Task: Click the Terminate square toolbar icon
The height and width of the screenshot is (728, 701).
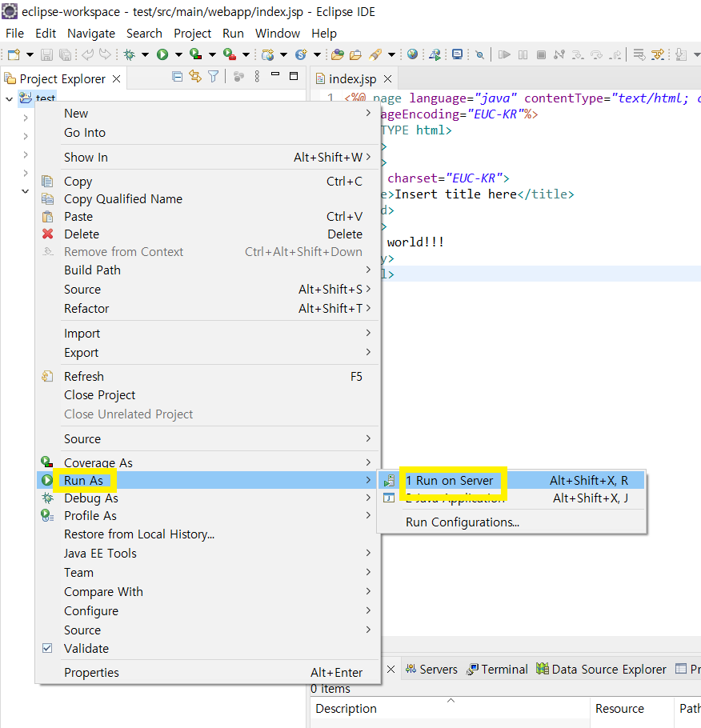Action: tap(541, 54)
